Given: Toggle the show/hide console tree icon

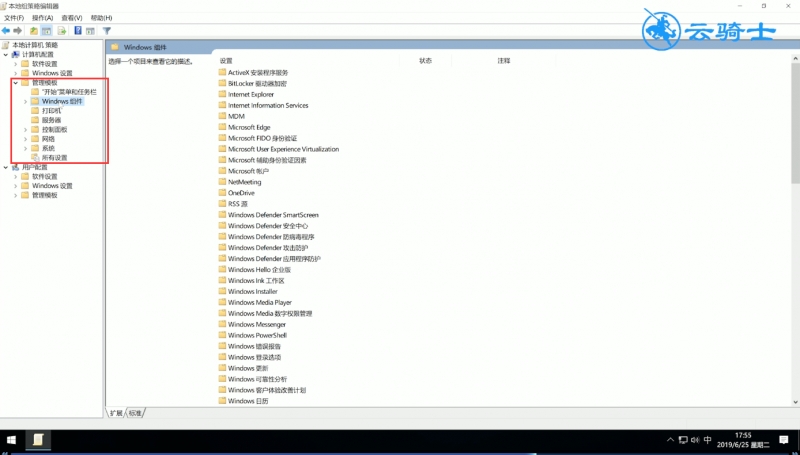Looking at the screenshot, I should coord(46,31).
